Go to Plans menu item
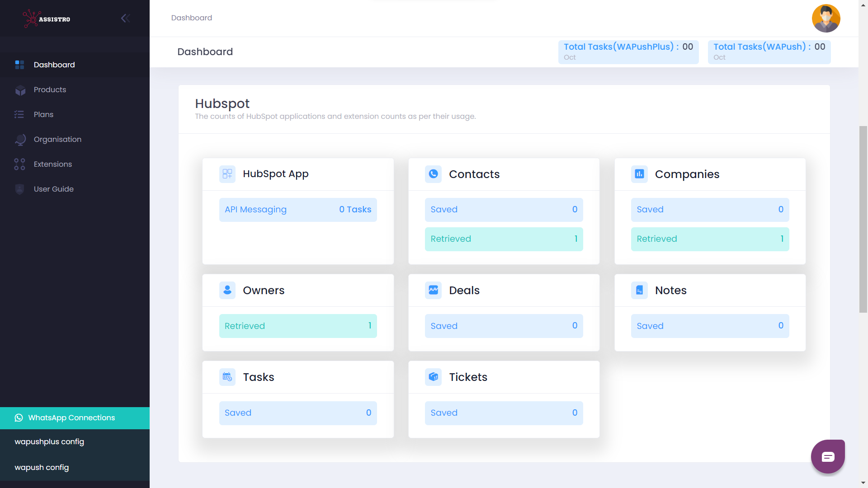Screen dimensions: 868x488 click(43, 114)
